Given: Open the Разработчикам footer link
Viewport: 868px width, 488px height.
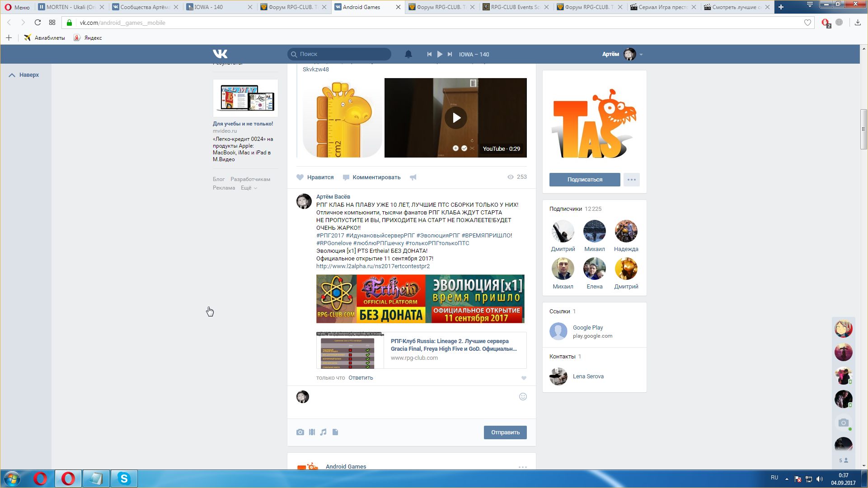Looking at the screenshot, I should point(250,179).
